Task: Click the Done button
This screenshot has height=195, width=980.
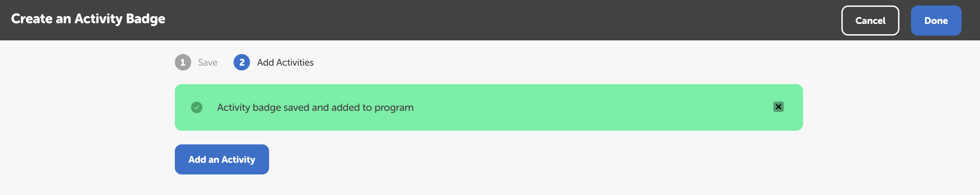Action: (x=936, y=21)
